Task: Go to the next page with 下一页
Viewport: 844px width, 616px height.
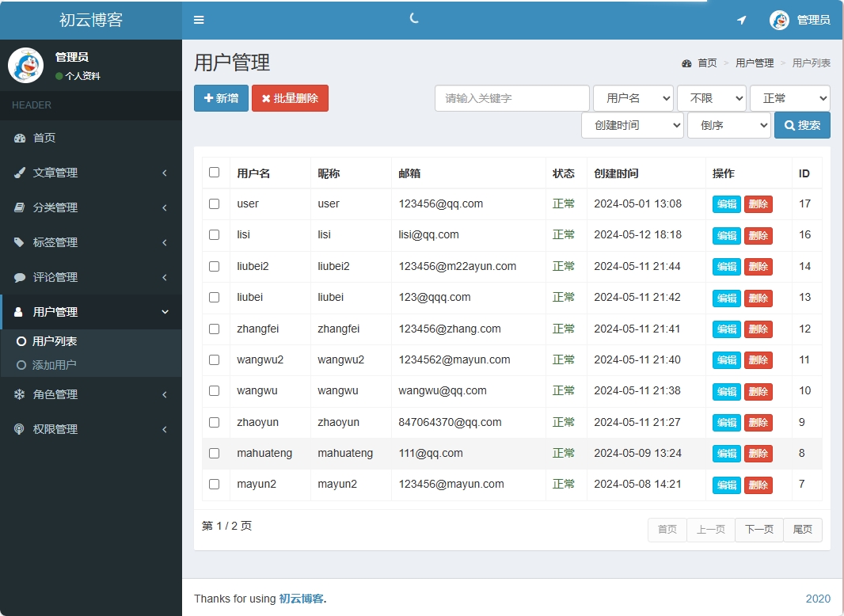Action: click(x=758, y=530)
